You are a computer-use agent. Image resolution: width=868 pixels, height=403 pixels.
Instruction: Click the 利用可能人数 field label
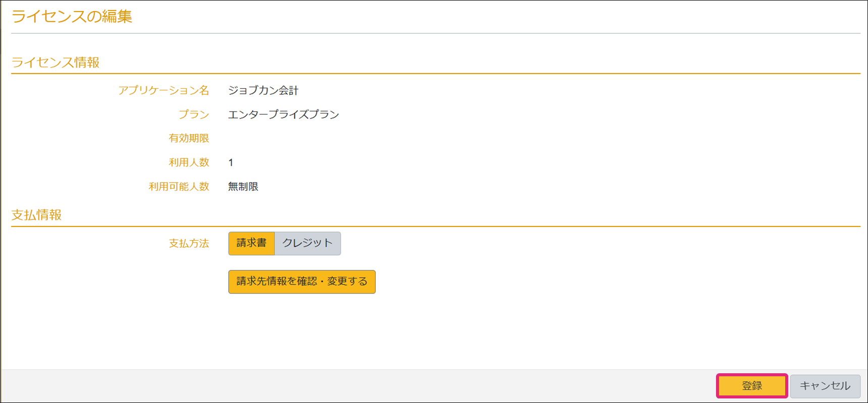tap(179, 187)
